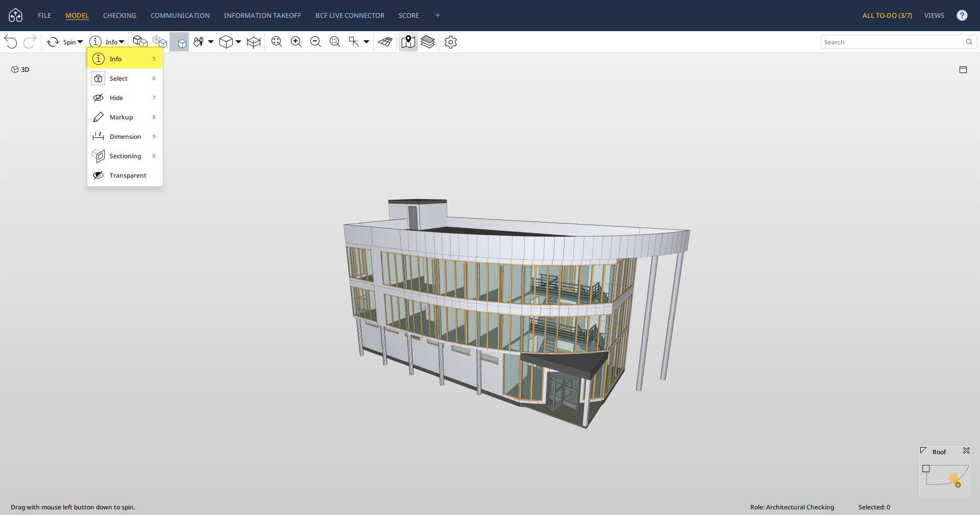The height and width of the screenshot is (515, 980).
Task: Choose Dimension from the tool menu
Action: click(x=125, y=136)
